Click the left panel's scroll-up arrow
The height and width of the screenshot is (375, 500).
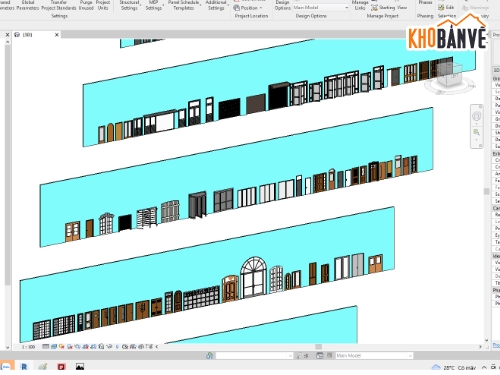tap(7, 42)
